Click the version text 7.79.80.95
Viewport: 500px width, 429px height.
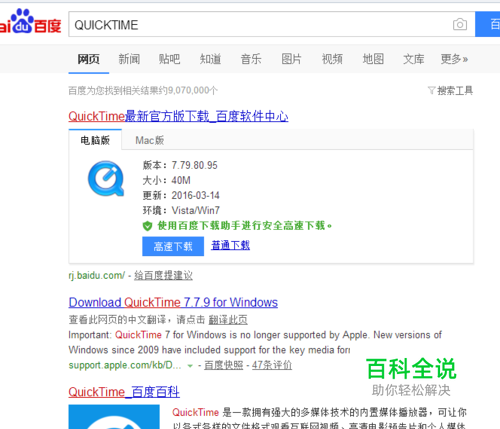click(194, 165)
